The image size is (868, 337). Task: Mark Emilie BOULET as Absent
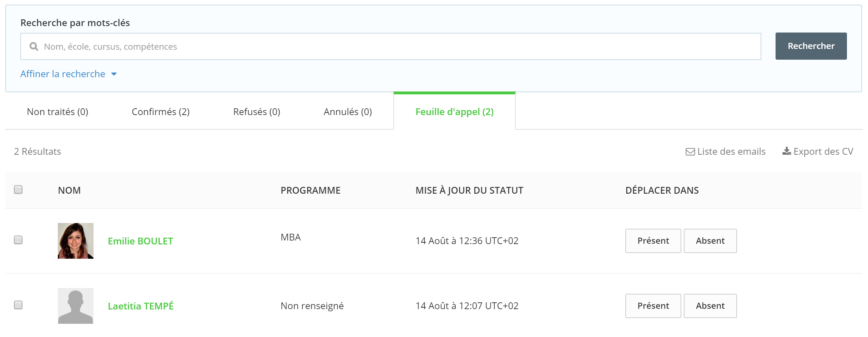point(710,241)
